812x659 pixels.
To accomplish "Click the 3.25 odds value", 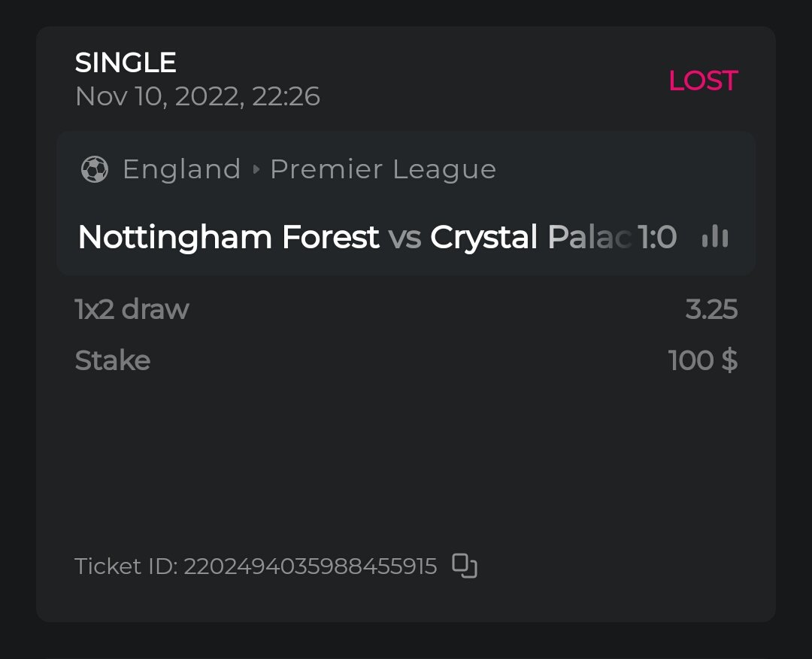I will (x=711, y=309).
